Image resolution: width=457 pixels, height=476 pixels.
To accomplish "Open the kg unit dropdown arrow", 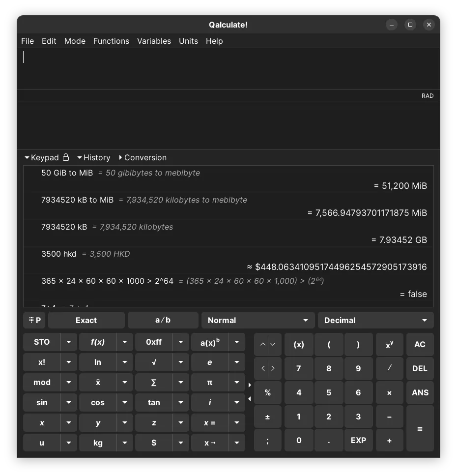I will pyautogui.click(x=125, y=443).
